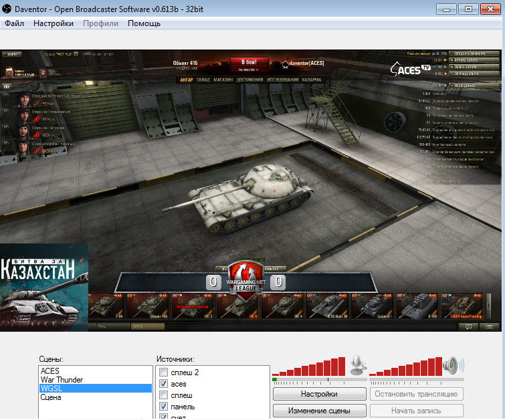The image size is (505, 420).
Task: Select the ACES scene
Action: [x=96, y=371]
